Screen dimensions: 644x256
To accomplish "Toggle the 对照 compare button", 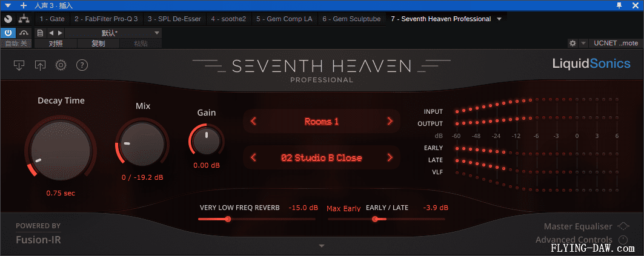I will coord(56,44).
